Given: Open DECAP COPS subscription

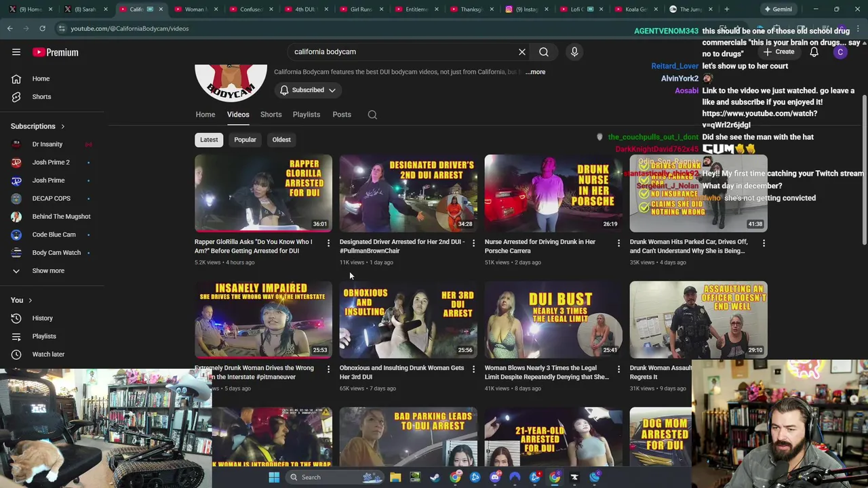Looking at the screenshot, I should tap(52, 199).
